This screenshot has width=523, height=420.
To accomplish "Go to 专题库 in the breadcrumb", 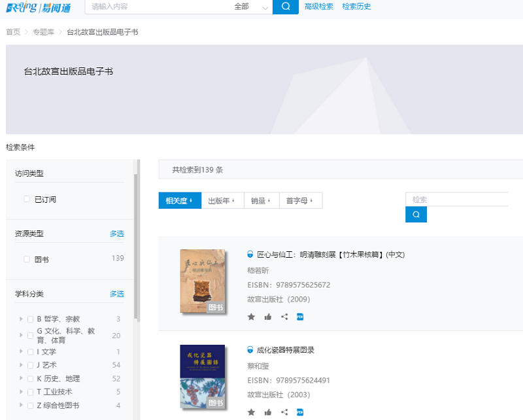I will pyautogui.click(x=43, y=32).
